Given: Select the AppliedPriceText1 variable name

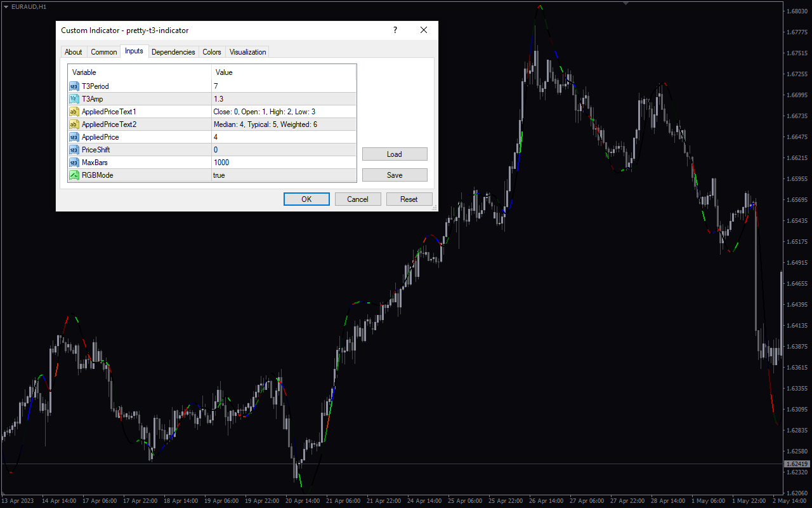Looking at the screenshot, I should 109,112.
